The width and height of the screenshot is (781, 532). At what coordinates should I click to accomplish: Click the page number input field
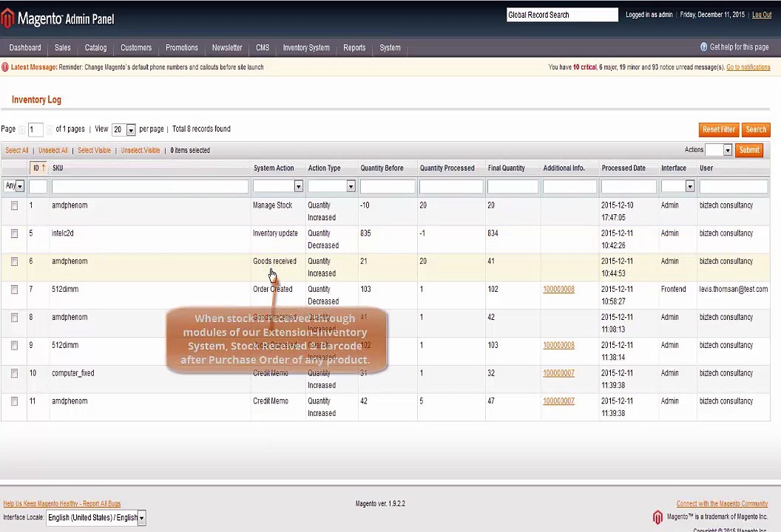point(35,130)
